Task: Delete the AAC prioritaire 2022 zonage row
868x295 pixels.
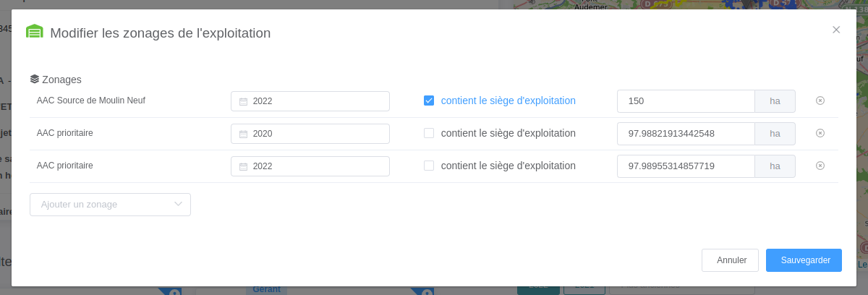Action: 820,166
